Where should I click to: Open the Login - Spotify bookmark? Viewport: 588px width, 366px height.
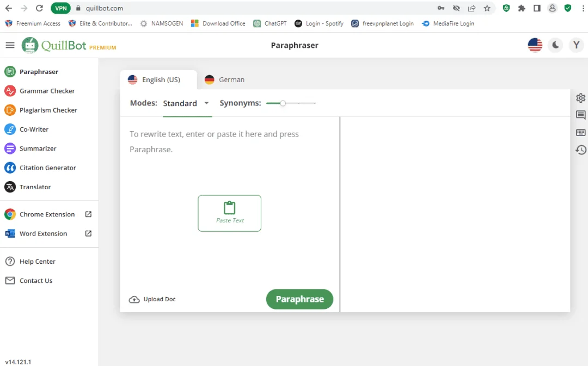point(319,23)
